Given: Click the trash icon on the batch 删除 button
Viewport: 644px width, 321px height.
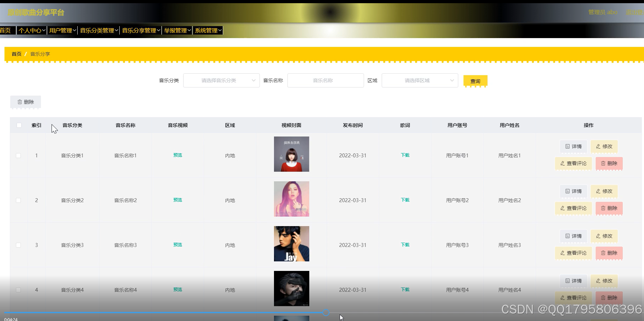Looking at the screenshot, I should pyautogui.click(x=20, y=102).
